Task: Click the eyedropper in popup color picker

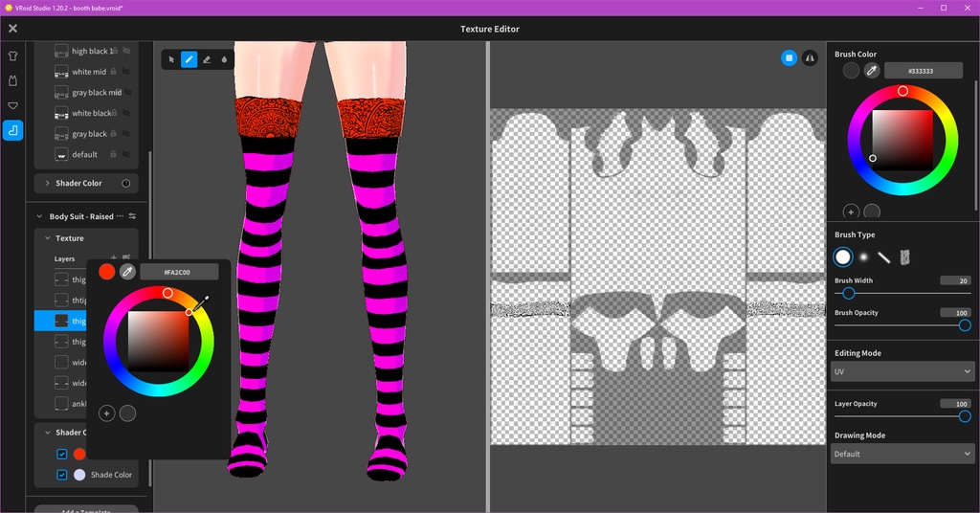Action: 127,271
